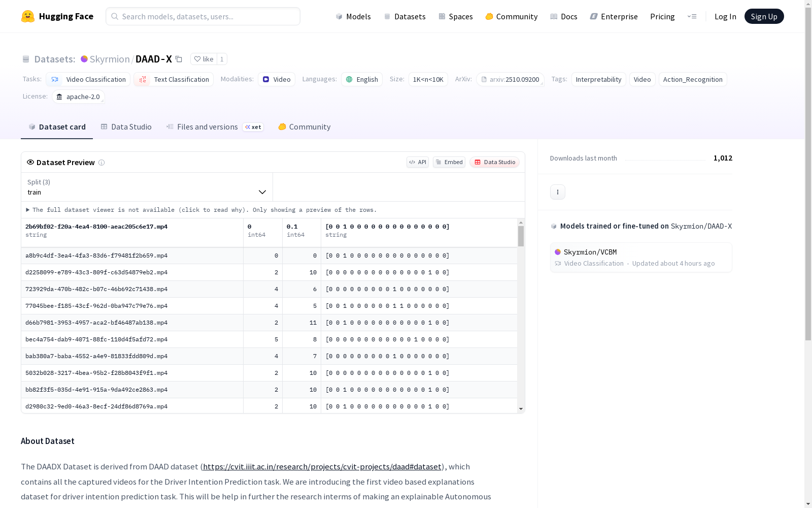
Task: Click the Video tag under Tags
Action: 642,79
